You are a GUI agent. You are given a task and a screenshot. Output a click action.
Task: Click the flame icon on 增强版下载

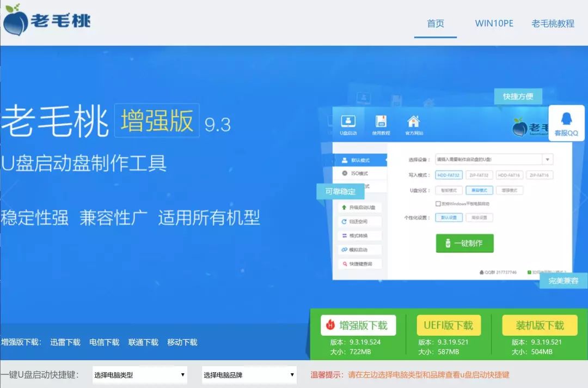click(x=330, y=325)
